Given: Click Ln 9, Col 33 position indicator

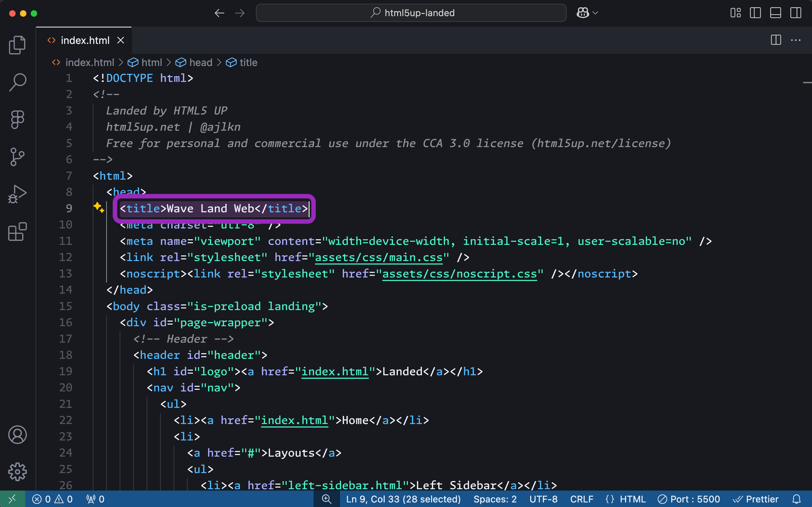Looking at the screenshot, I should tap(403, 499).
